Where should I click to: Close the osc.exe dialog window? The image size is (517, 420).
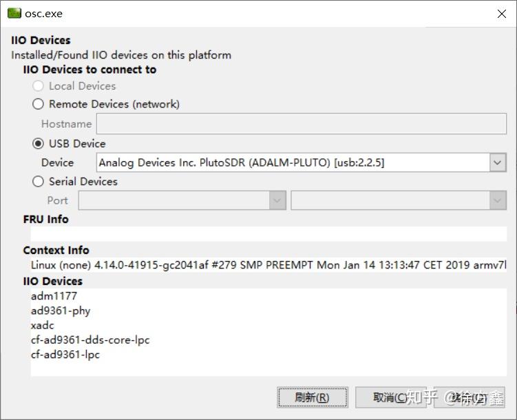pyautogui.click(x=501, y=14)
